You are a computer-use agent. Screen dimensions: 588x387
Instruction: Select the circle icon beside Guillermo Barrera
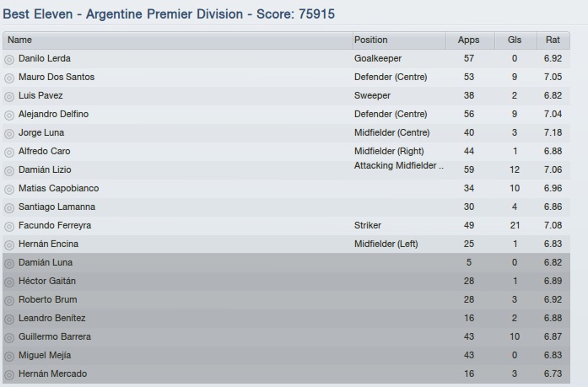(9, 337)
